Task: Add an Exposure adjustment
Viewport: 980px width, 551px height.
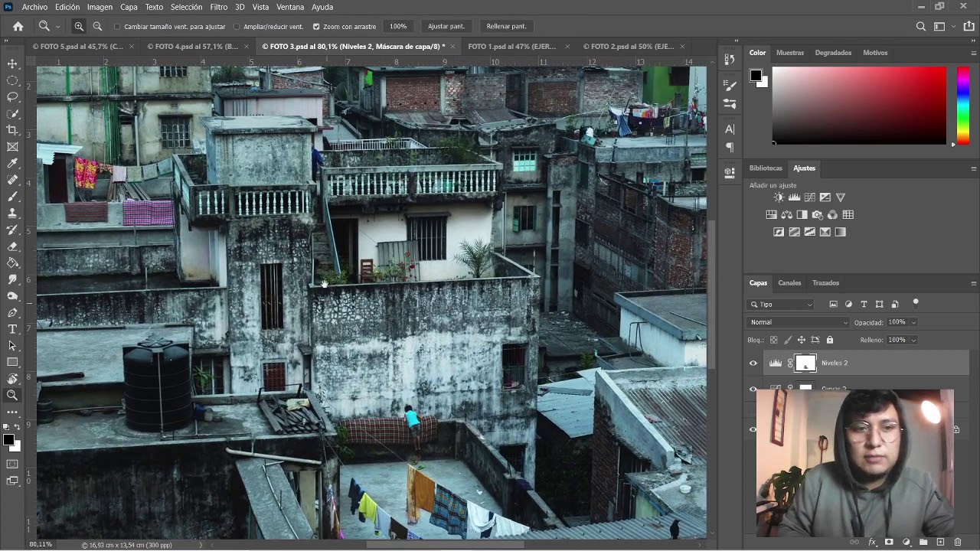Action: [x=825, y=197]
